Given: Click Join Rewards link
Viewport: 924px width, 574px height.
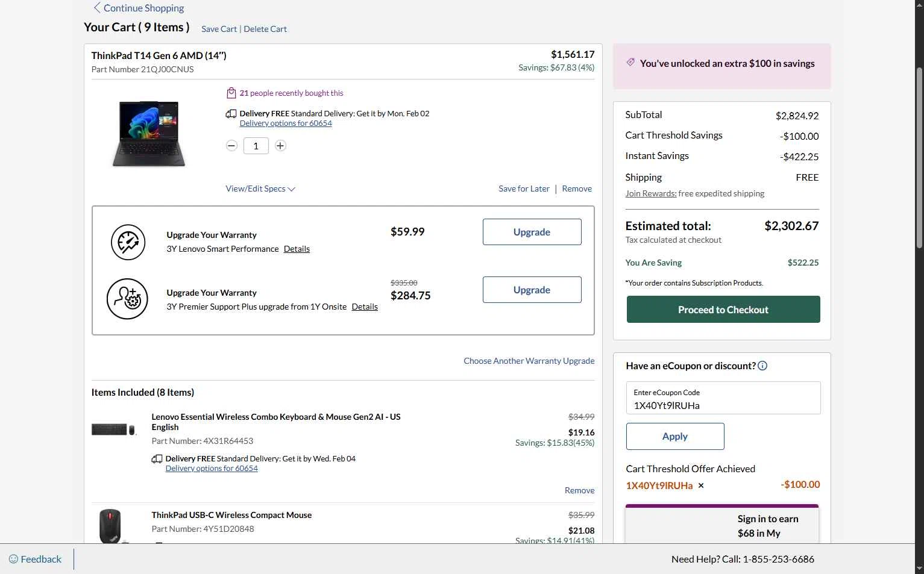Looking at the screenshot, I should click(651, 193).
